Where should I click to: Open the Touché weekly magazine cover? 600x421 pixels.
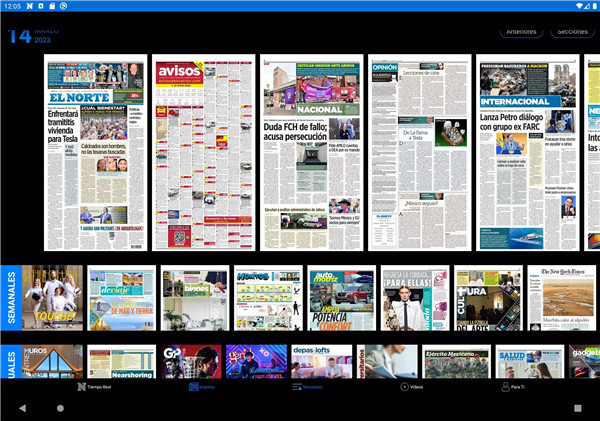pyautogui.click(x=51, y=298)
